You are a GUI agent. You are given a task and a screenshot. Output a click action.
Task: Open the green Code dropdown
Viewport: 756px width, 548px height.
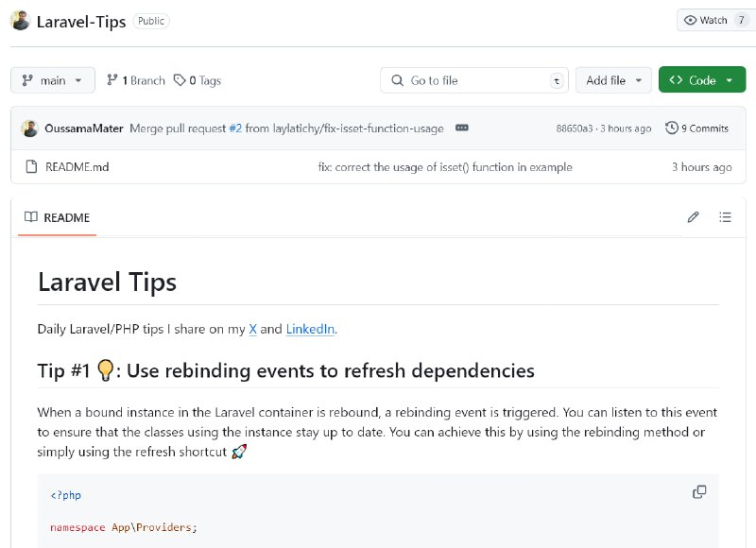coord(701,80)
